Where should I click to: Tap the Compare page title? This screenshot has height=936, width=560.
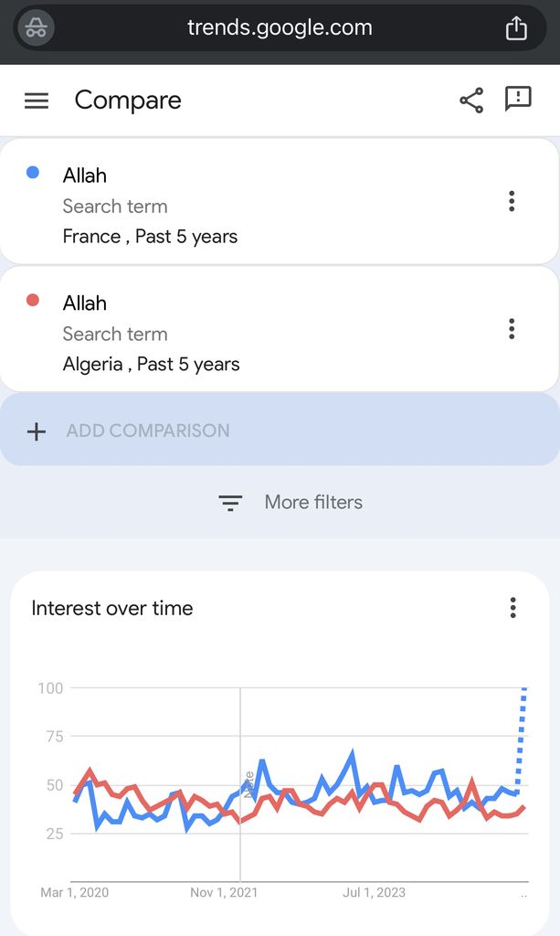[x=128, y=101]
